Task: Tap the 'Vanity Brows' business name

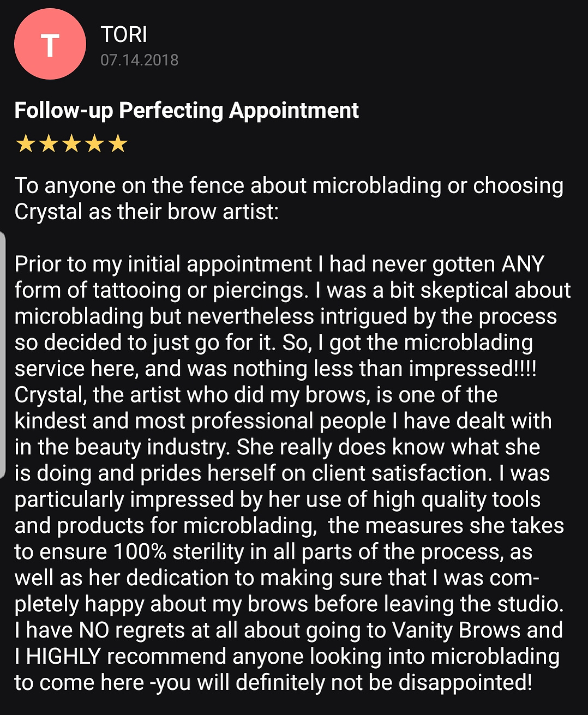Action: [457, 630]
